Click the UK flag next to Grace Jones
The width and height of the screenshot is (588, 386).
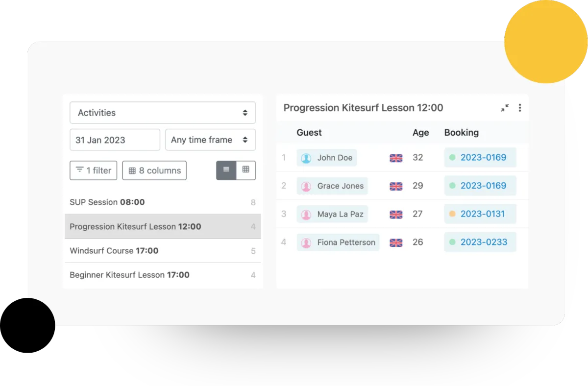pos(396,186)
